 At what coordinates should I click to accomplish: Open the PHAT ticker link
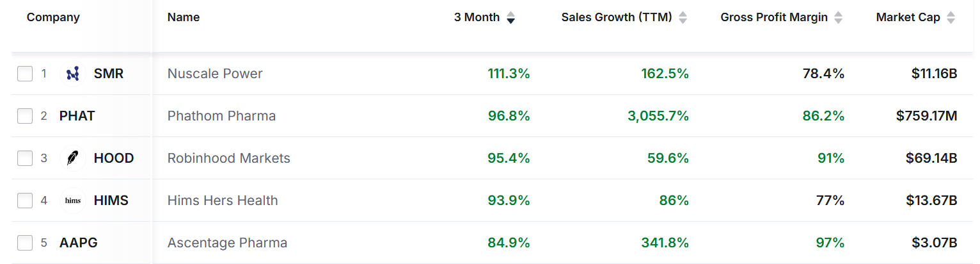(77, 116)
